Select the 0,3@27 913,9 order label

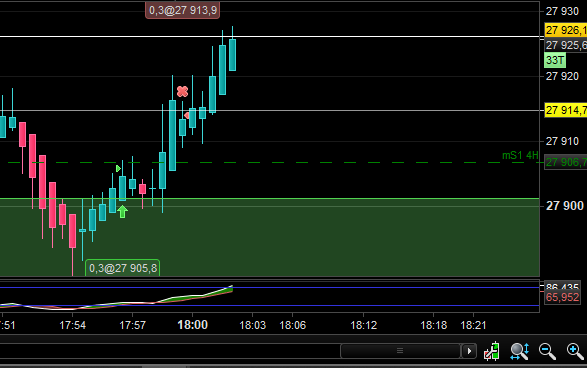[182, 10]
